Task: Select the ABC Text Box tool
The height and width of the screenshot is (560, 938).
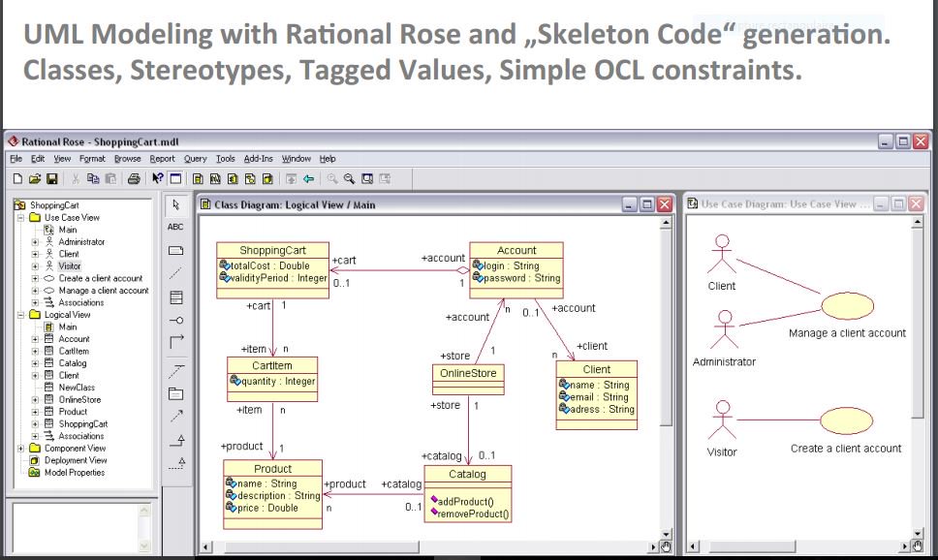Action: (176, 227)
